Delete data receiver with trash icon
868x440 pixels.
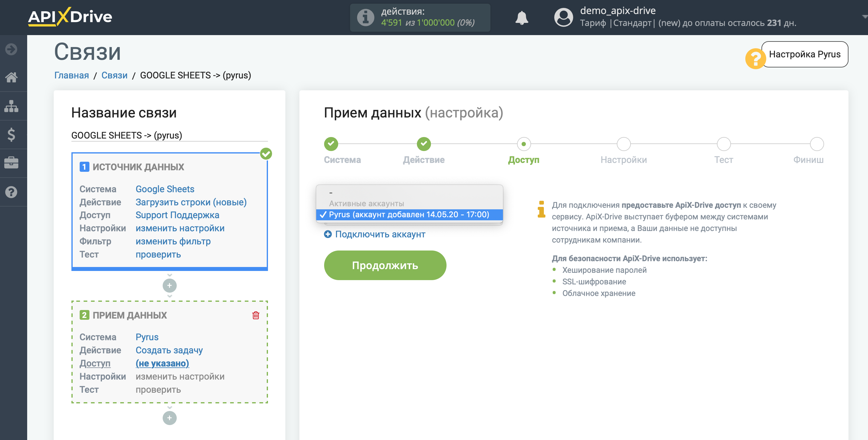256,315
